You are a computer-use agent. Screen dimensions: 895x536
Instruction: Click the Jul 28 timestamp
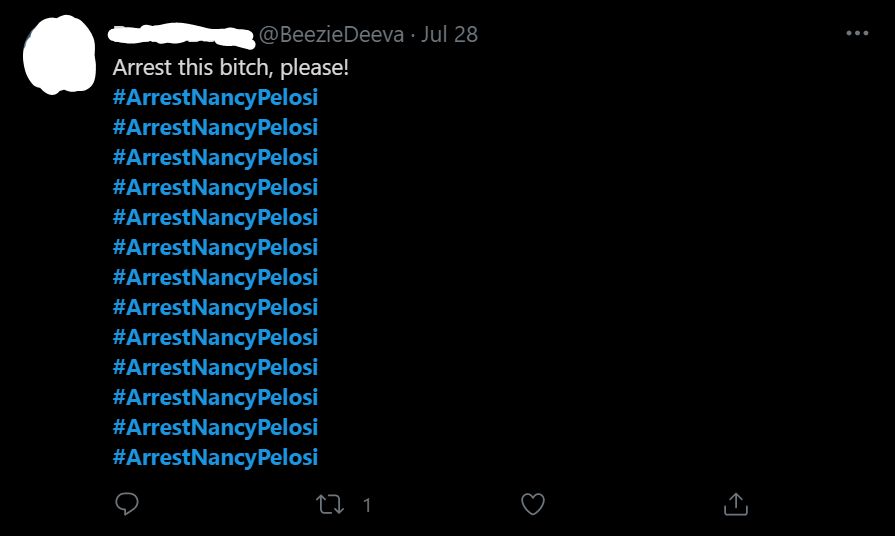[x=450, y=35]
